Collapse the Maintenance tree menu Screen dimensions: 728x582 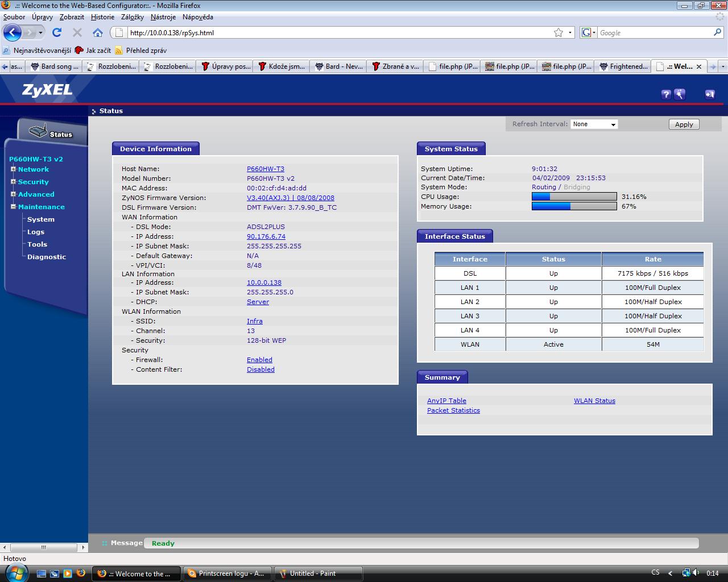[x=13, y=207]
